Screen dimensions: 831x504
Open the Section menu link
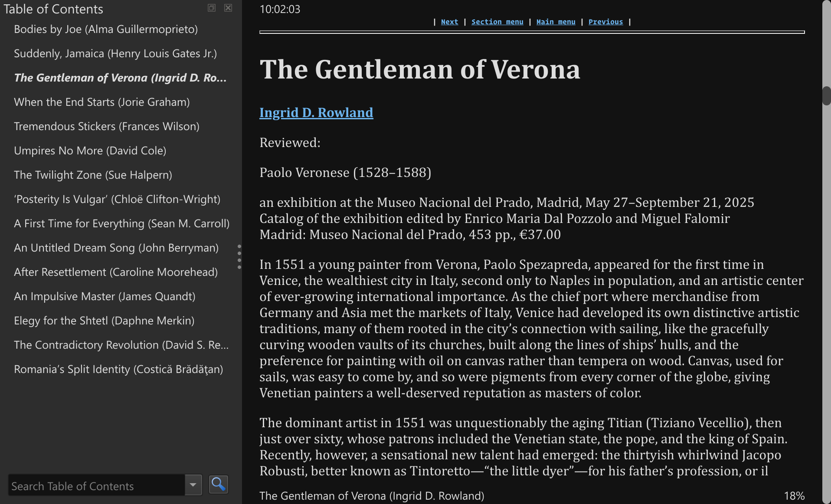pyautogui.click(x=497, y=22)
